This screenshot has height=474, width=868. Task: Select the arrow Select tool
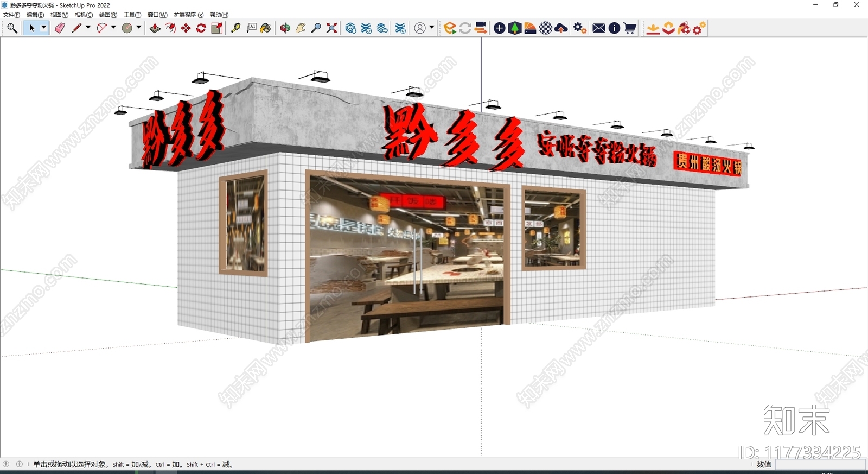tap(31, 28)
